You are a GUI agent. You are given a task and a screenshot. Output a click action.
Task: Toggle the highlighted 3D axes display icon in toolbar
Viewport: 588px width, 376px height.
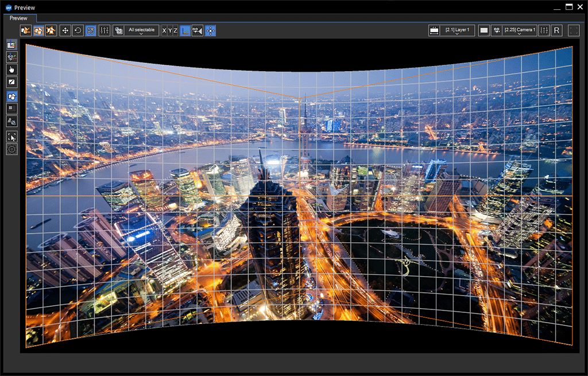pyautogui.click(x=185, y=30)
